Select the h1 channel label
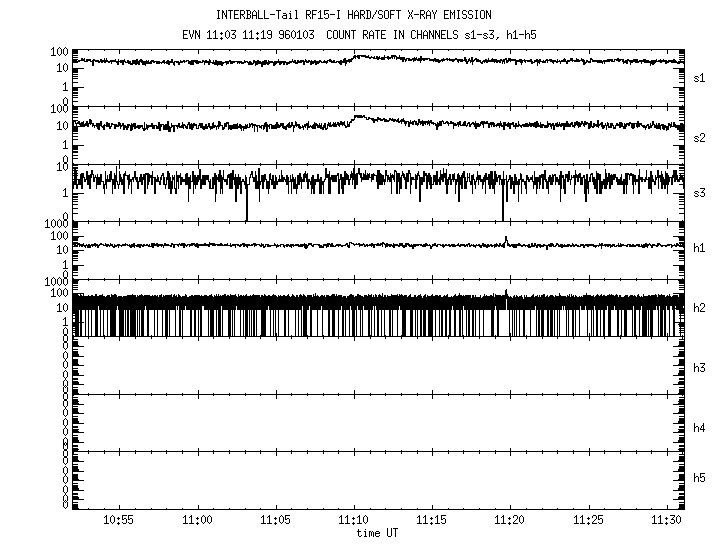The height and width of the screenshot is (550, 720). click(700, 248)
